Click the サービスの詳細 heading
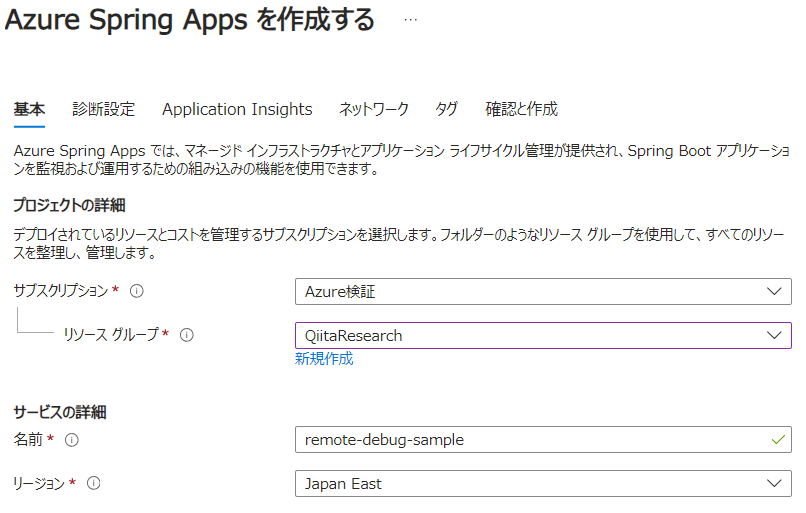The image size is (806, 513). pos(60,412)
